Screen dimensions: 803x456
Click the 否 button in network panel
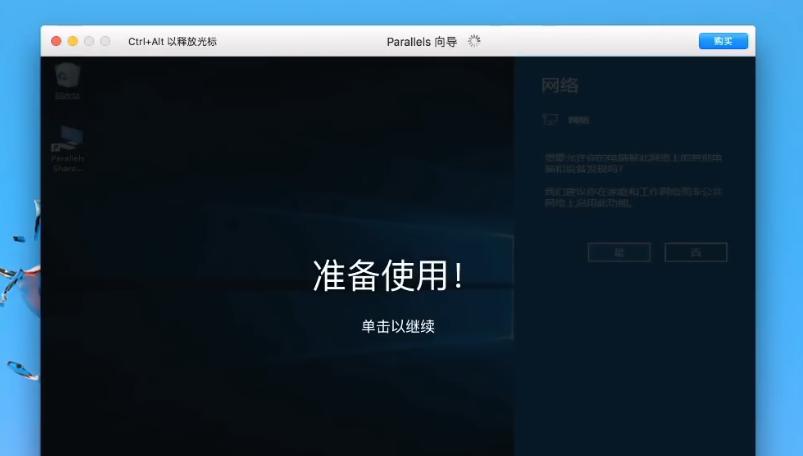coord(695,252)
